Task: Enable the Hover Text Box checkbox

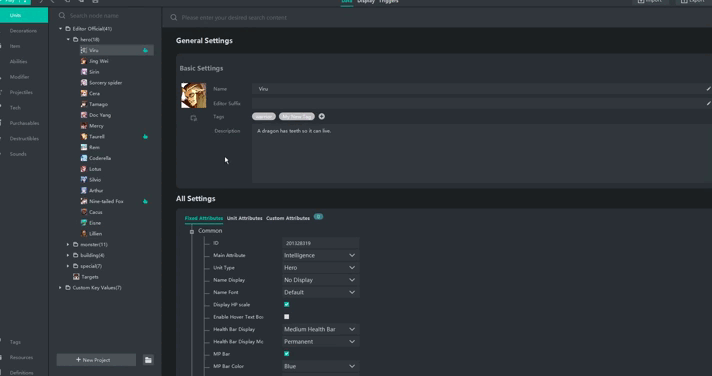Action: click(x=287, y=317)
